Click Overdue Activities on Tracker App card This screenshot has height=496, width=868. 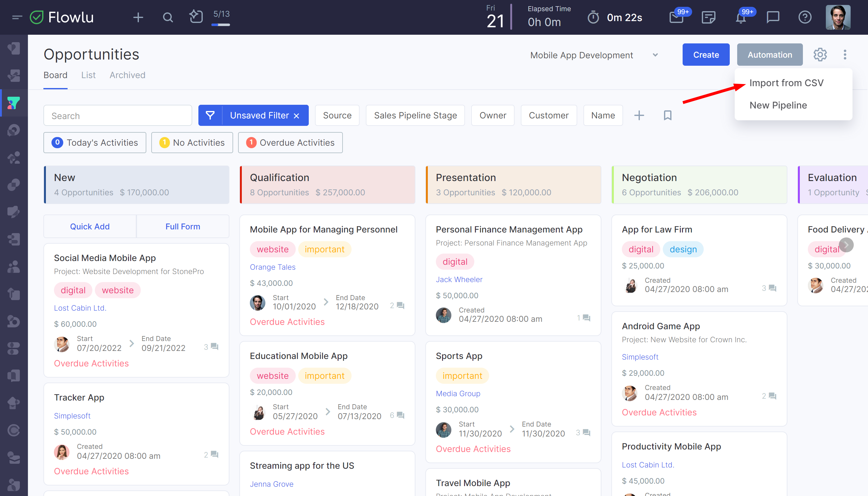point(91,471)
